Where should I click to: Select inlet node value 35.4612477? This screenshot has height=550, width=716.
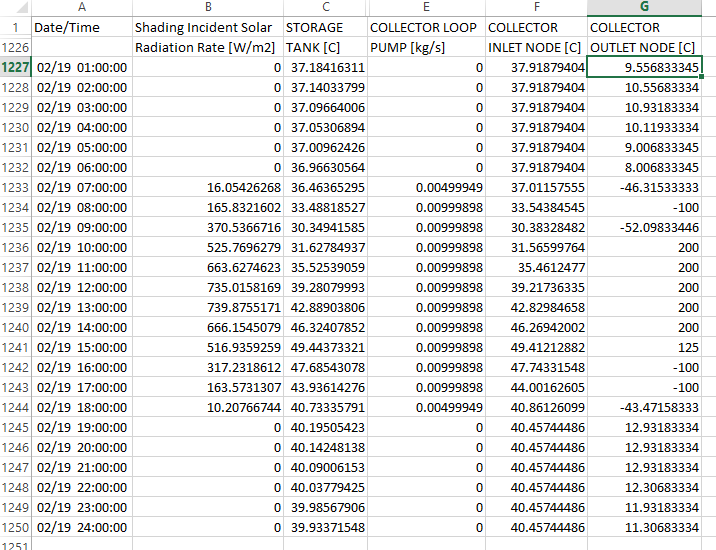[537, 268]
